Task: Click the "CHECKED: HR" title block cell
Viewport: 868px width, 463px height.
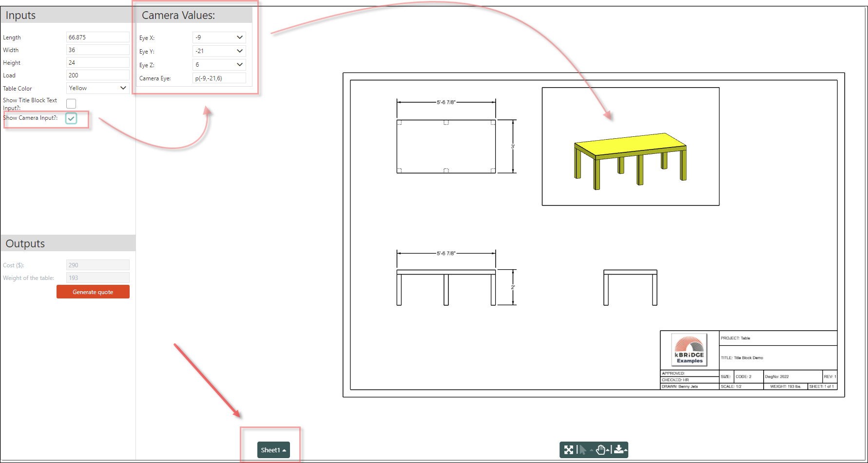Action: pyautogui.click(x=690, y=380)
